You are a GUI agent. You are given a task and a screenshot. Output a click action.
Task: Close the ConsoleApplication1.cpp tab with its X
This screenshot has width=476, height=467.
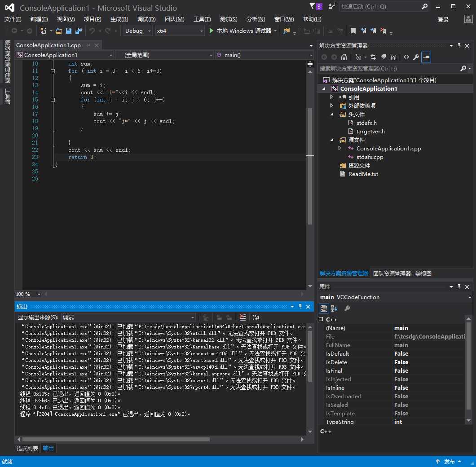coord(97,45)
